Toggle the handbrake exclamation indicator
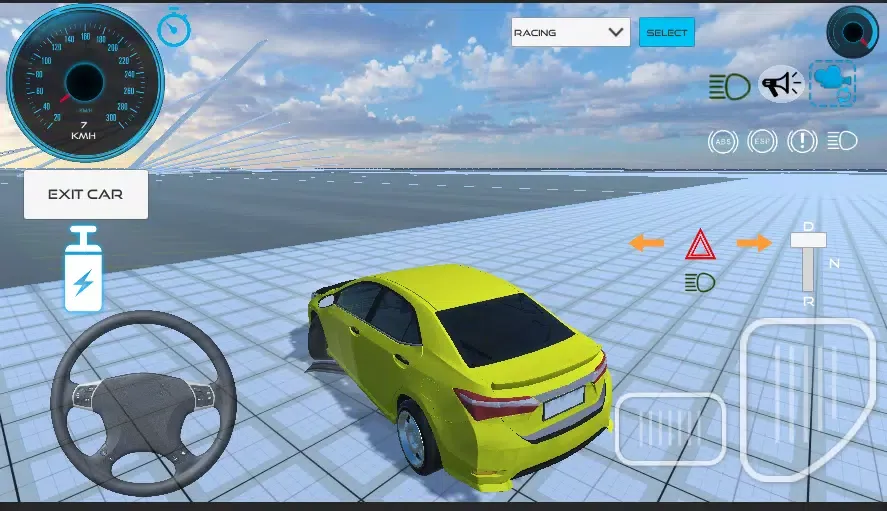This screenshot has width=887, height=511. (x=802, y=142)
